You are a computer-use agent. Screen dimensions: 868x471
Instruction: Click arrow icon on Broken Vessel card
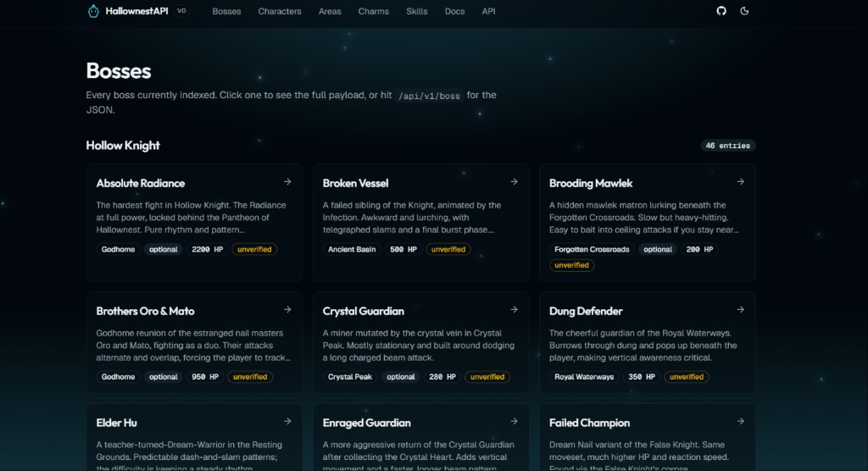pyautogui.click(x=514, y=181)
